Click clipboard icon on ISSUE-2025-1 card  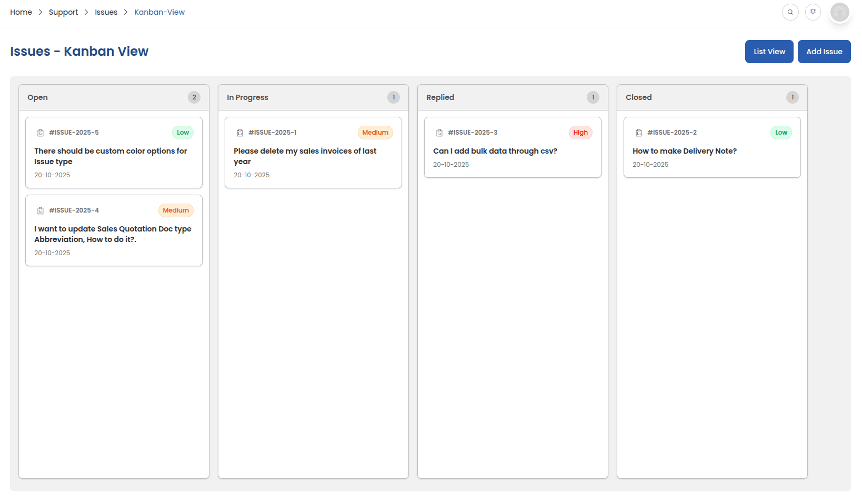click(240, 133)
